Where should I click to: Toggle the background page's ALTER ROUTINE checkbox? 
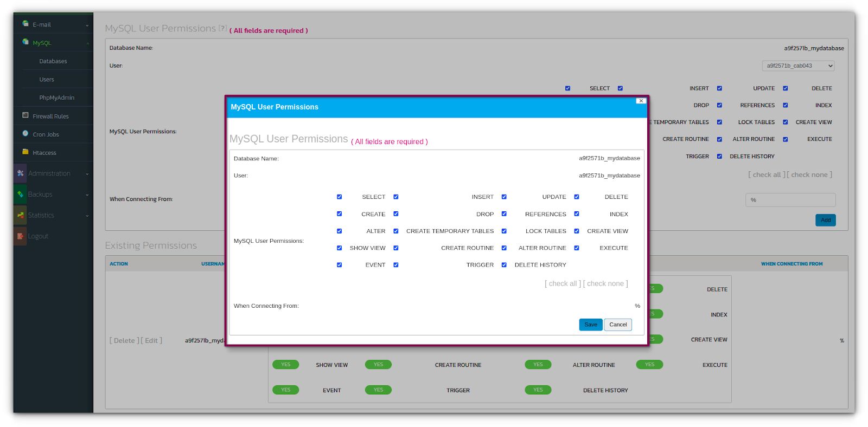click(719, 139)
